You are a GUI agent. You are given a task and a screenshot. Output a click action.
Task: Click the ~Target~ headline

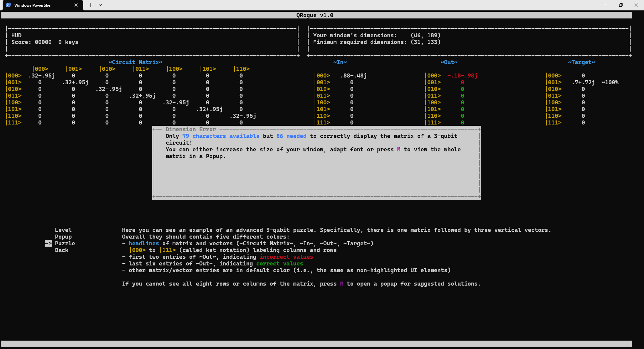click(x=582, y=62)
